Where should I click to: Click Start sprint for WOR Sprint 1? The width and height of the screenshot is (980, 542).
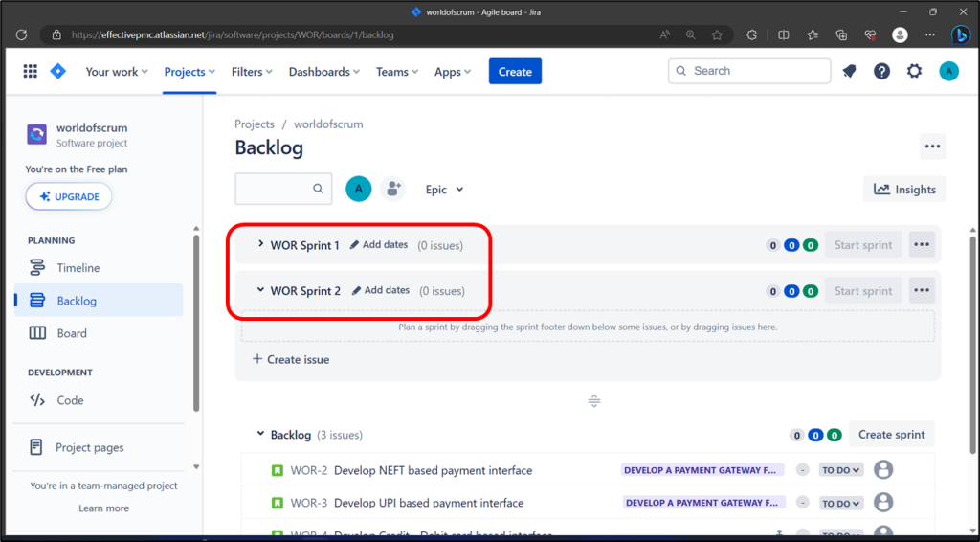click(863, 245)
